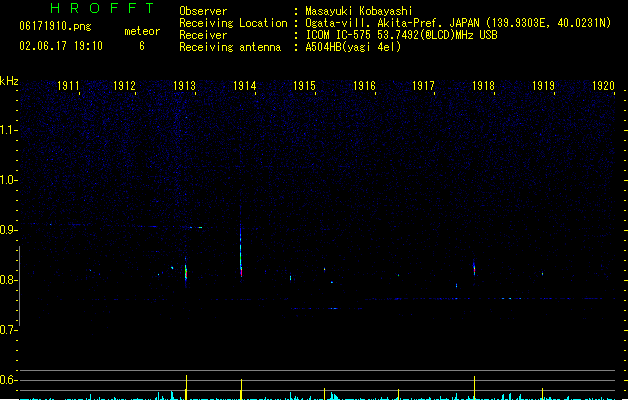Viewport: 629px width, 400px height.
Task: Click the 'Receiving Location' label
Action: (233, 23)
